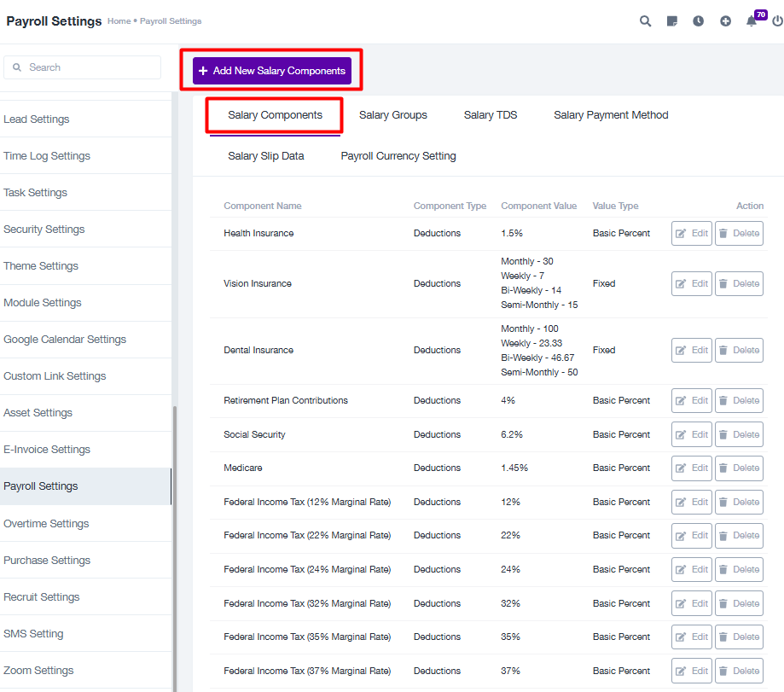Open the Payroll Currency Setting tab
This screenshot has width=784, height=692.
[x=398, y=156]
